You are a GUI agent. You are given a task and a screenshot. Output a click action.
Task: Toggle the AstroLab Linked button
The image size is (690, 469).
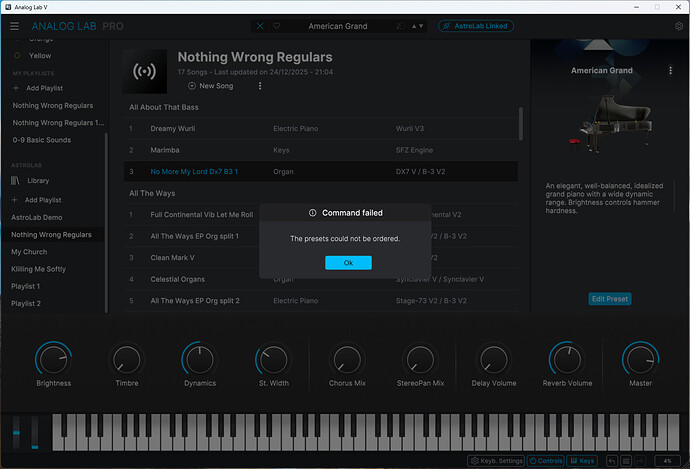point(476,26)
